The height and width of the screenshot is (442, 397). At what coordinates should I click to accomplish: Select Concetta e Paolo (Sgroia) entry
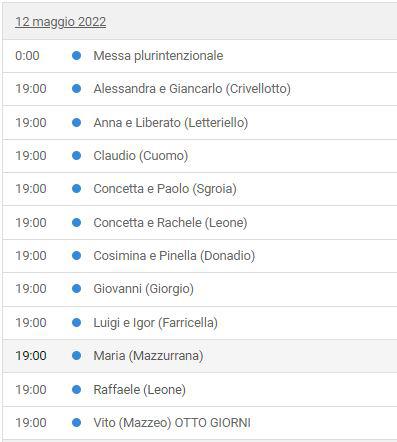[165, 189]
